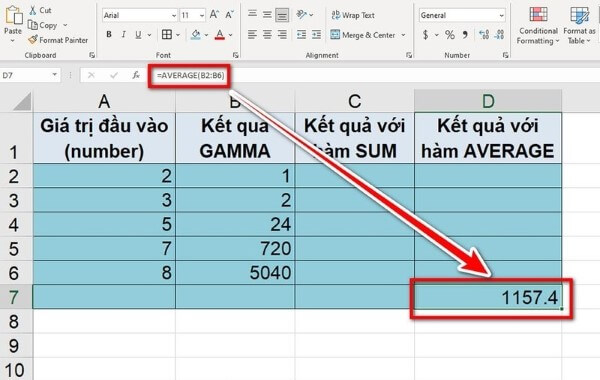600x380 pixels.
Task: Toggle Bottom Align icon
Action: tap(282, 15)
